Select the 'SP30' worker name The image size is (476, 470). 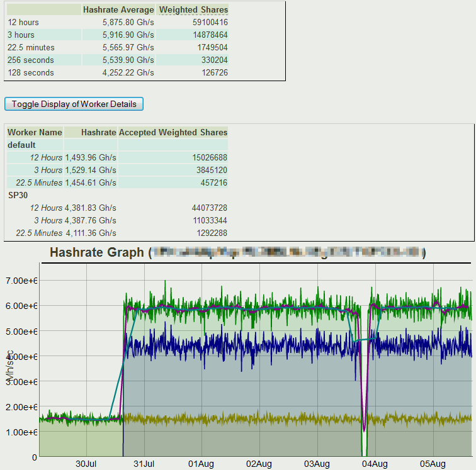18,195
